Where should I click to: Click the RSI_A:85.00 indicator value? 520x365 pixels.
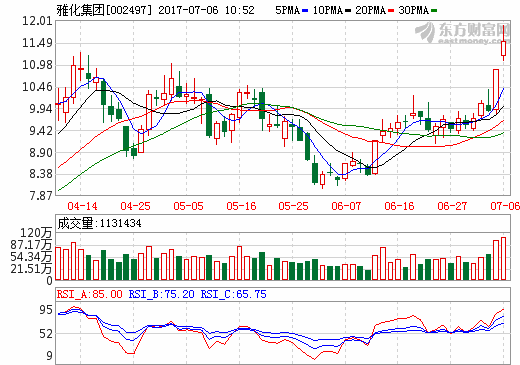(90, 294)
